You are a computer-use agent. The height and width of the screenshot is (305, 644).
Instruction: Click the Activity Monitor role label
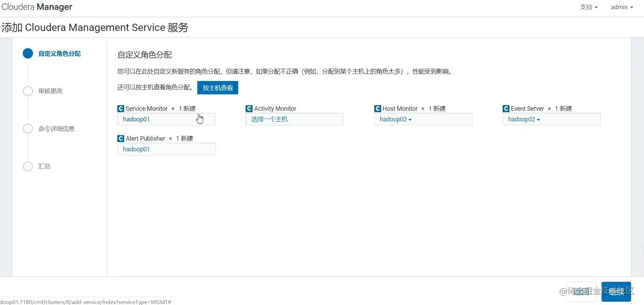coord(275,109)
